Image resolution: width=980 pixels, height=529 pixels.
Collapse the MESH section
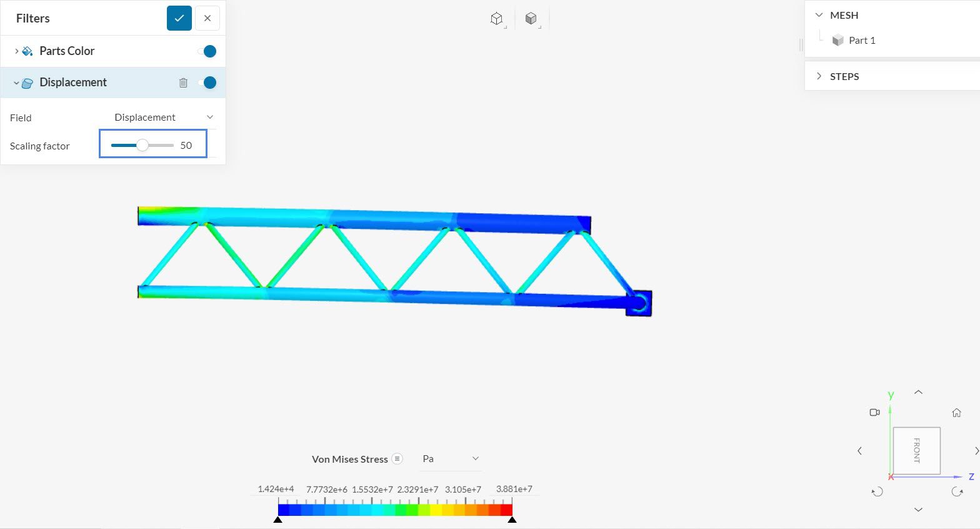pos(819,15)
